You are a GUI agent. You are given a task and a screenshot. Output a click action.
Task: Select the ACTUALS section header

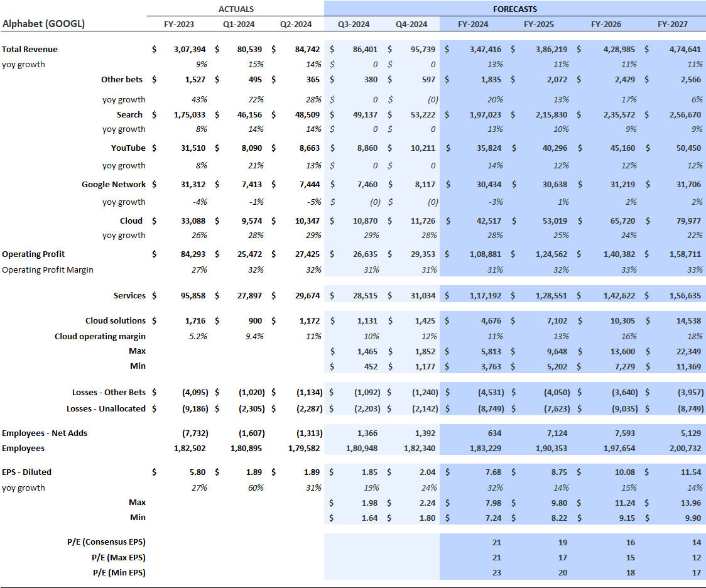point(236,9)
